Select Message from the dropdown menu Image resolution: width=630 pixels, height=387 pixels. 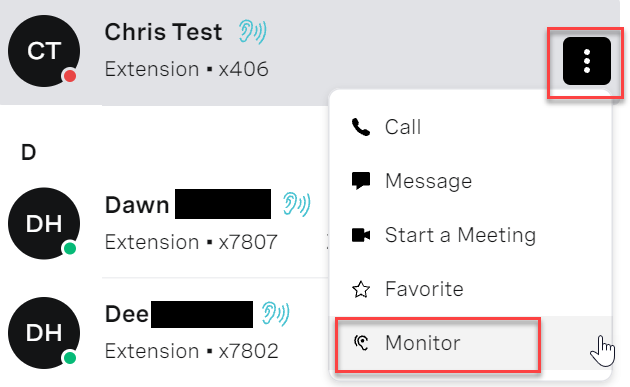click(471, 181)
